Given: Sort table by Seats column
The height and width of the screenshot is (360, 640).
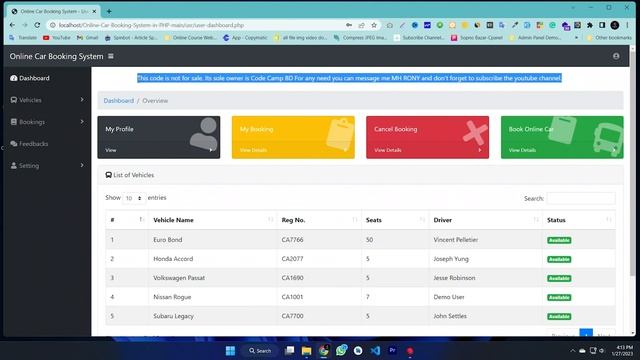Looking at the screenshot, I should point(395,220).
